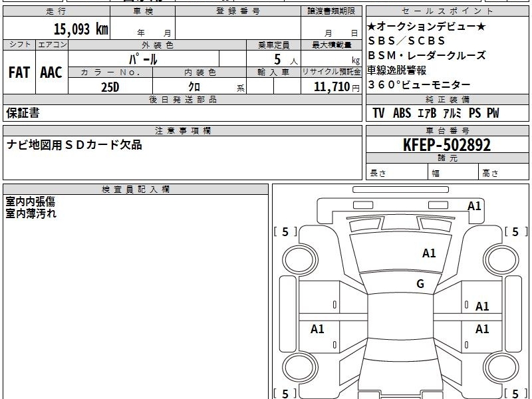Image resolution: width=532 pixels, height=399 pixels.
Task: Click the BSM・レーダークルーズ line
Action: [x=427, y=55]
